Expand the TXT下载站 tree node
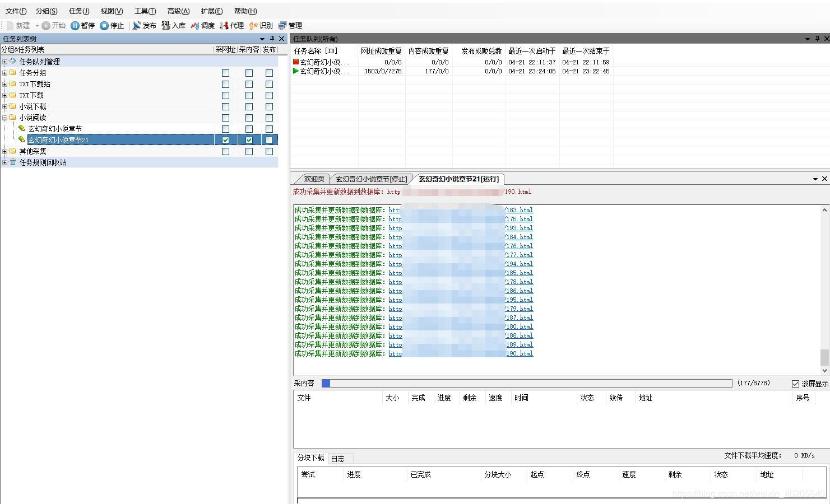This screenshot has height=504, width=830. click(x=4, y=84)
